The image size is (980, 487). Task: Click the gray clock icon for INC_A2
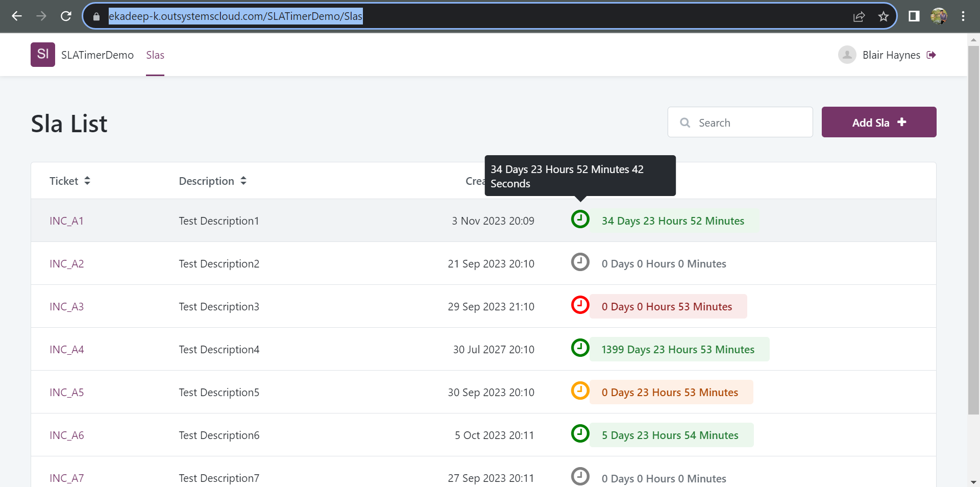pos(580,262)
